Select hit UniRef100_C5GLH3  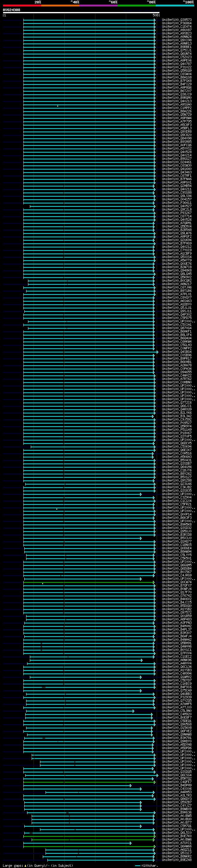[x=177, y=345]
